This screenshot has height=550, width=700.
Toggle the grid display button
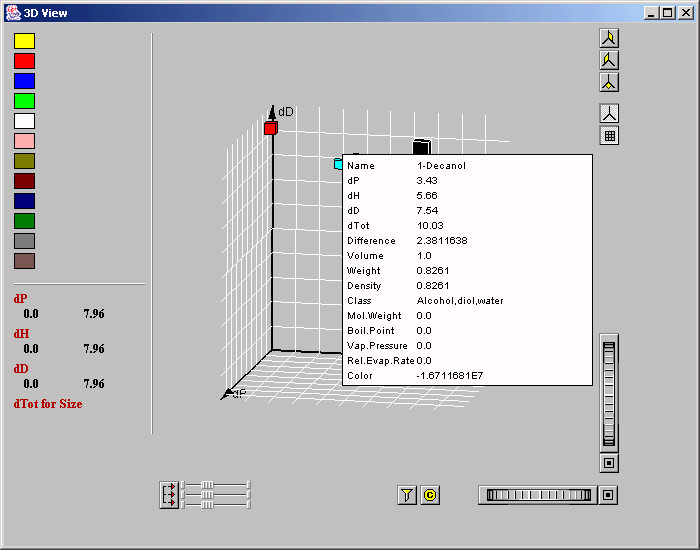pyautogui.click(x=609, y=135)
